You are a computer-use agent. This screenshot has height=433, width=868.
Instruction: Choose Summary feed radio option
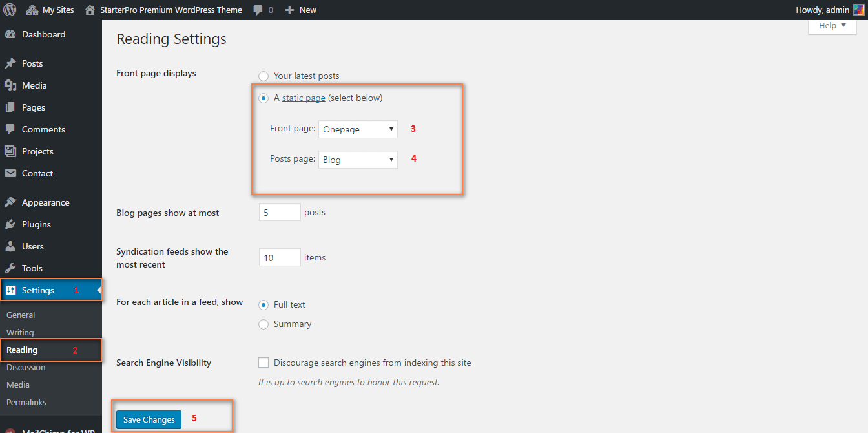263,324
